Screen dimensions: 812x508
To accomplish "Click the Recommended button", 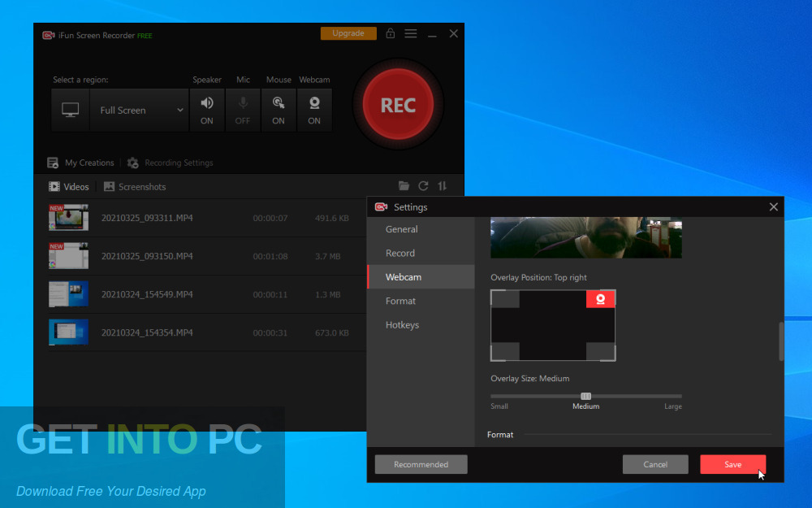I will click(421, 464).
